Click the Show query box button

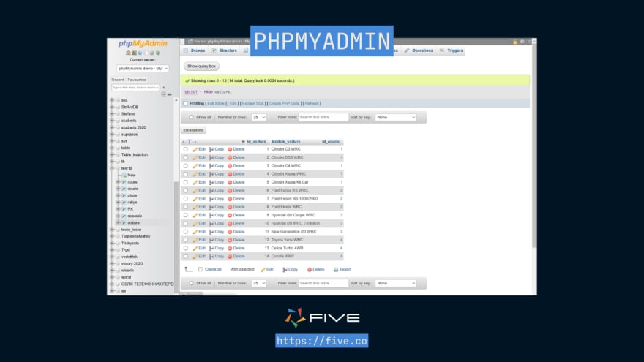(x=202, y=66)
